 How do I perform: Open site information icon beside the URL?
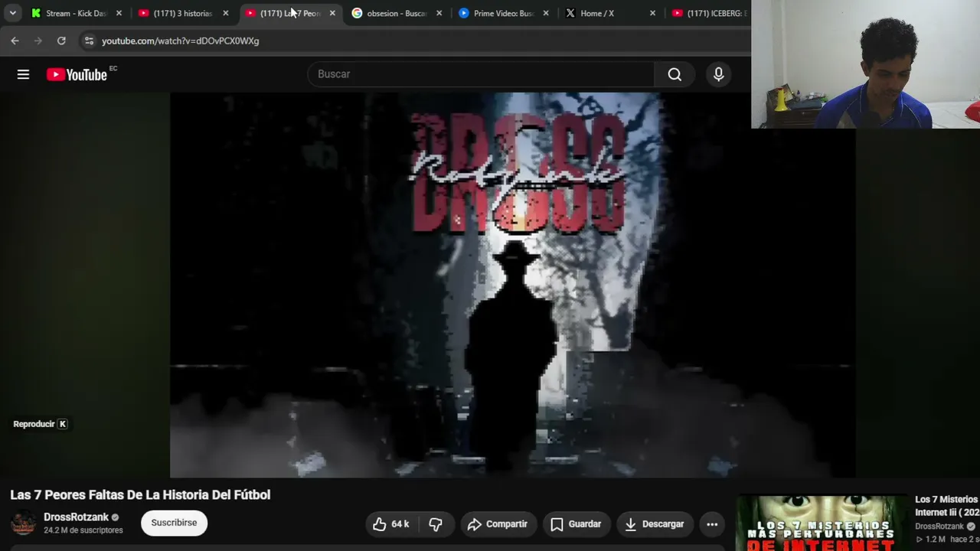click(x=89, y=41)
